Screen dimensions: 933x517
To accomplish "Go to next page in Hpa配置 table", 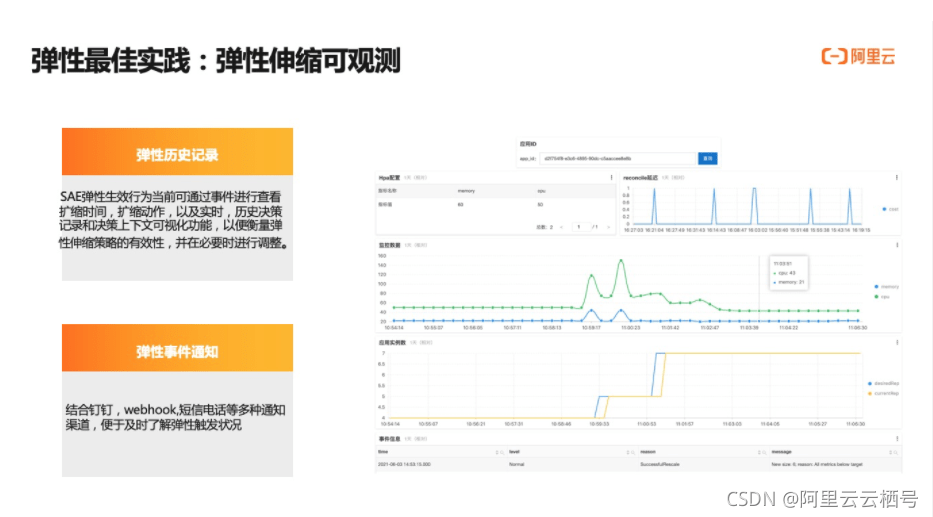I will pyautogui.click(x=608, y=227).
